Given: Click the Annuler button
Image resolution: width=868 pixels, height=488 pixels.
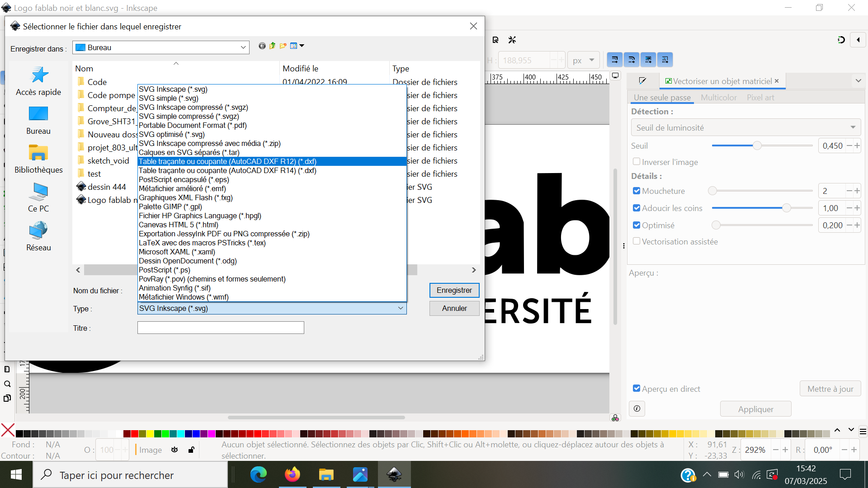Looking at the screenshot, I should point(454,308).
